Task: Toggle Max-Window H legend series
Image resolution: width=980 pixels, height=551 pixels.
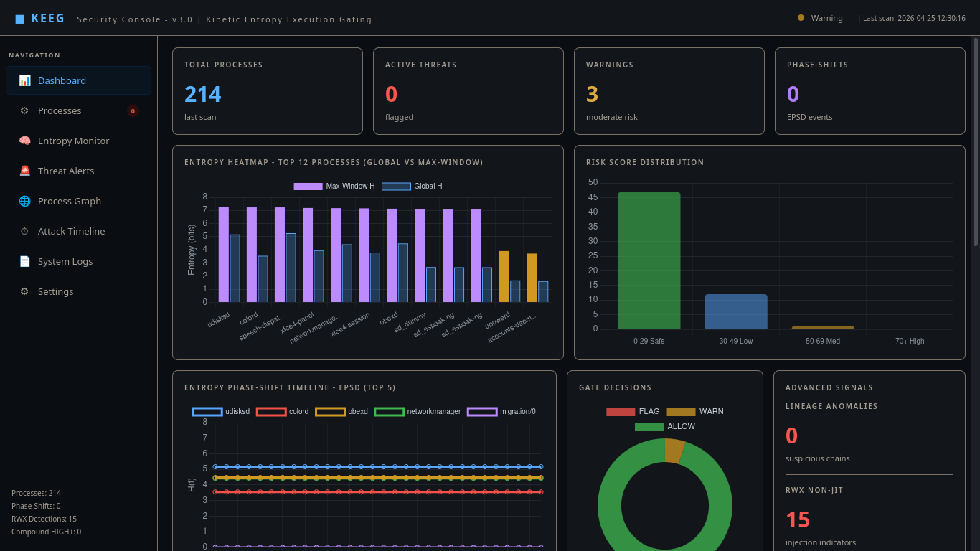Action: 334,187
